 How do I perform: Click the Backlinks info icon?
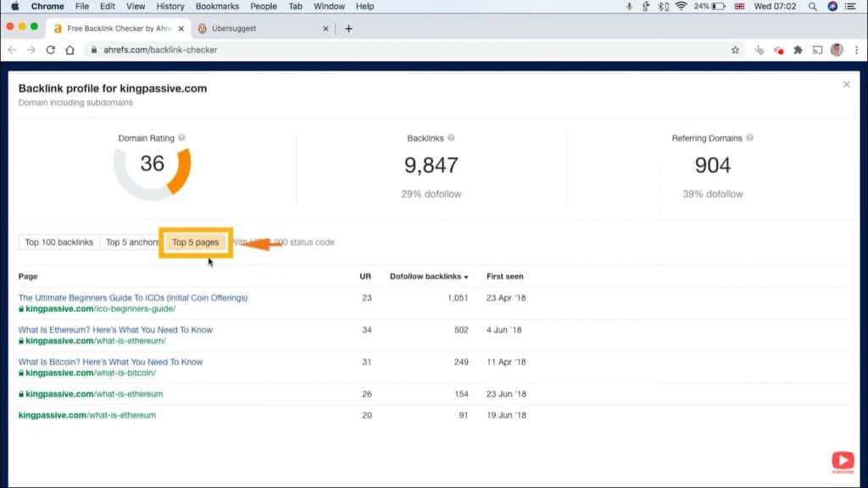[x=451, y=138]
